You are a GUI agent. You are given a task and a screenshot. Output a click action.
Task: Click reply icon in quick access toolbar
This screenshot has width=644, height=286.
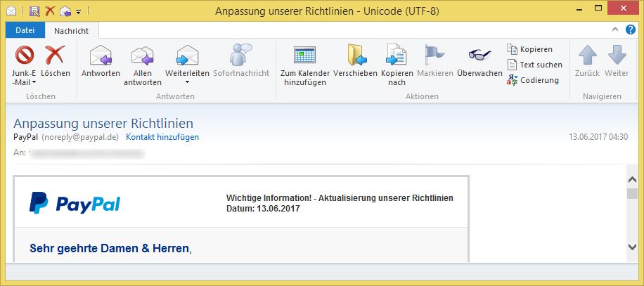click(x=65, y=11)
